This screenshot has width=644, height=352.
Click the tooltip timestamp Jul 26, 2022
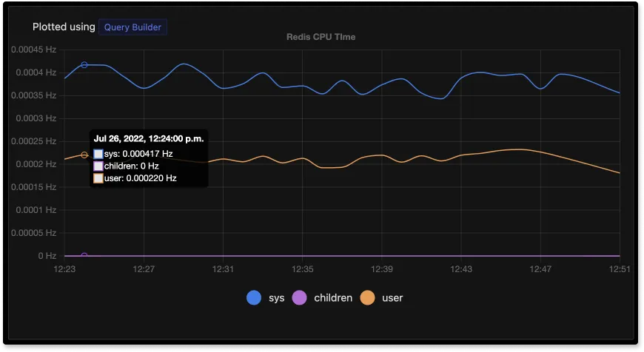(x=149, y=139)
